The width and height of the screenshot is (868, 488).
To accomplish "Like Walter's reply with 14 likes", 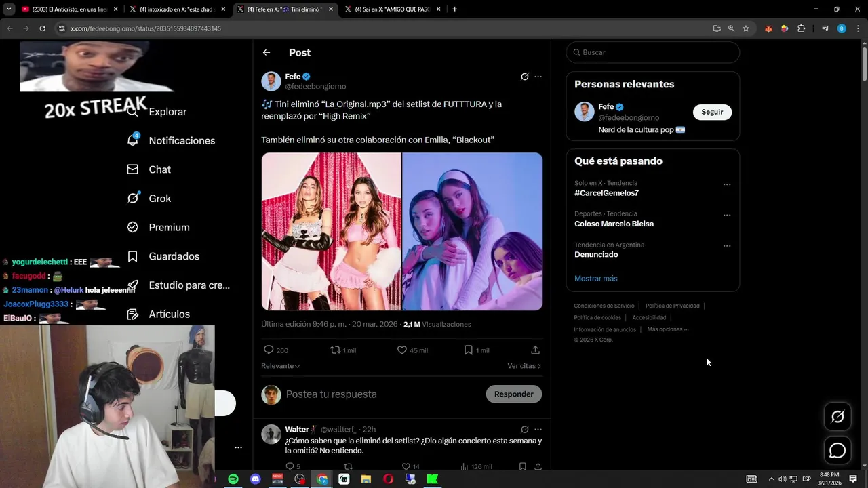I will 410,466.
